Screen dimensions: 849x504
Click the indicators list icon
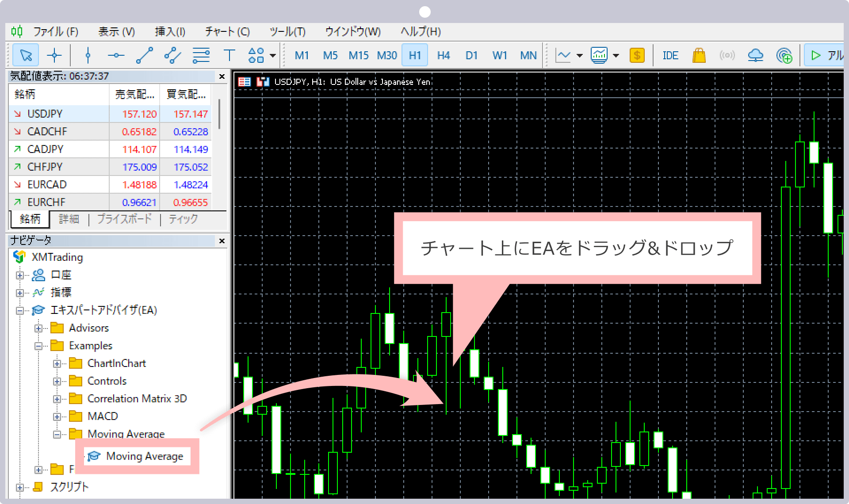pos(599,56)
